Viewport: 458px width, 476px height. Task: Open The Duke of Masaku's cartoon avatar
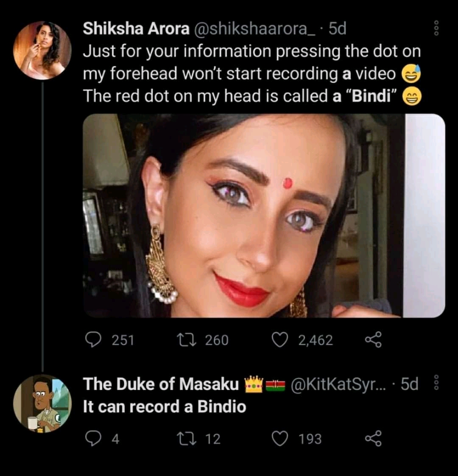pyautogui.click(x=42, y=403)
